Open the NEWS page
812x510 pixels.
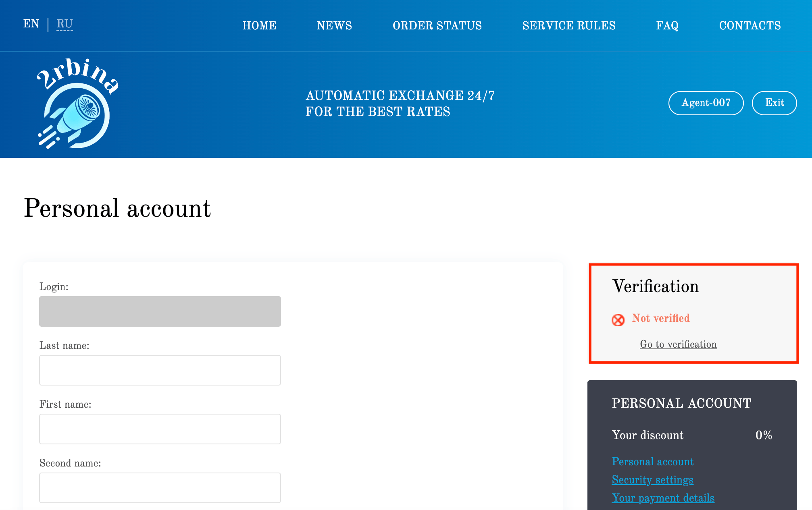pos(334,25)
